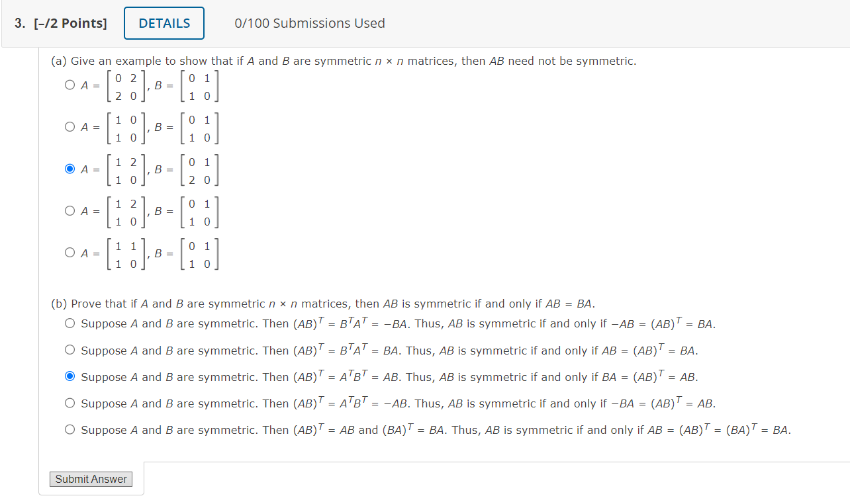
Task: Select option with A equal [1 0; 1 0]
Action: coord(70,126)
